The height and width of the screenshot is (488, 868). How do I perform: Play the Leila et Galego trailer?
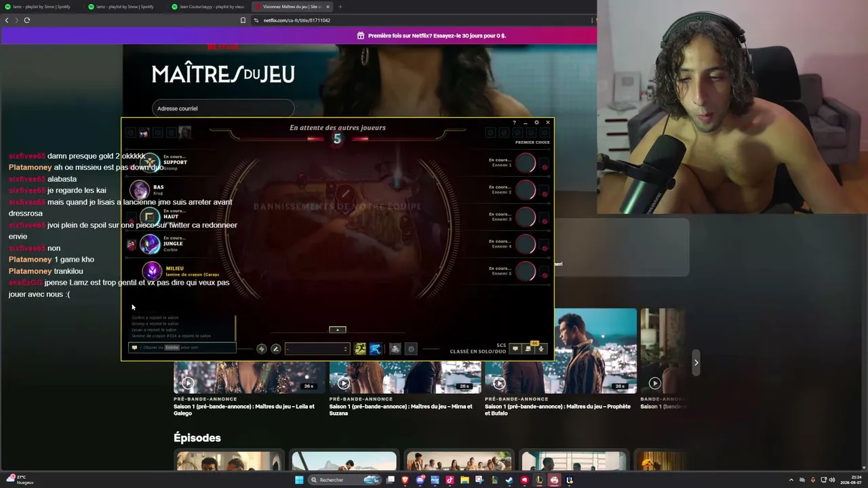[x=188, y=383]
